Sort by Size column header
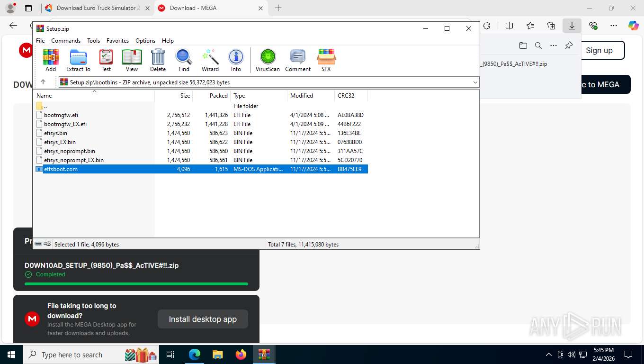The height and width of the screenshot is (364, 644). (174, 96)
